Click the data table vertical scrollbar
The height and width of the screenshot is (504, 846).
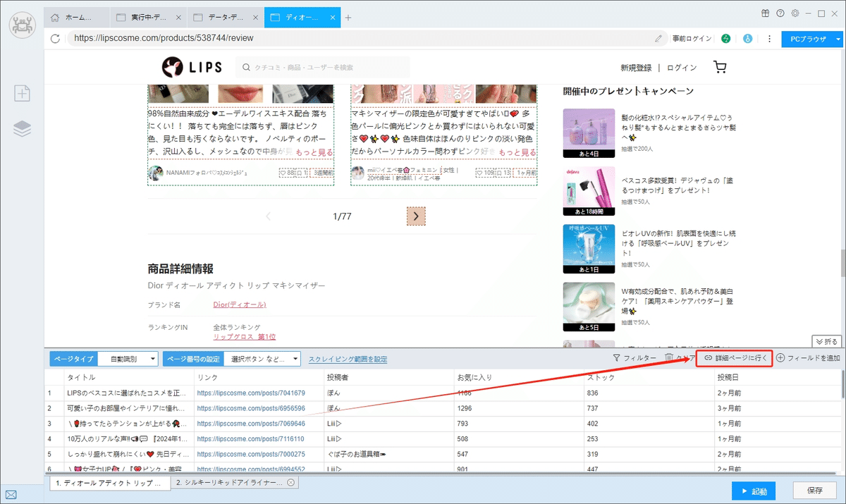click(x=842, y=384)
